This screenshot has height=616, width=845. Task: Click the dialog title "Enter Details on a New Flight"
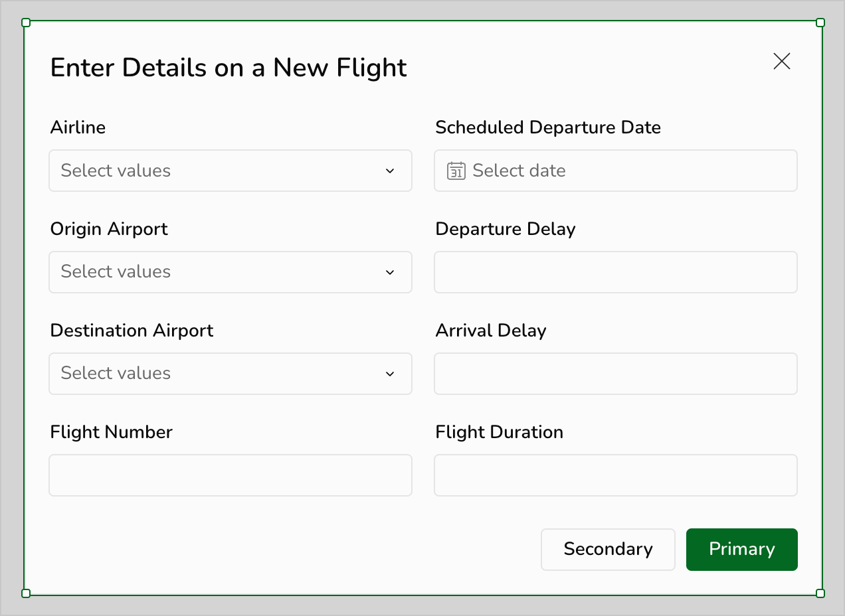point(229,68)
